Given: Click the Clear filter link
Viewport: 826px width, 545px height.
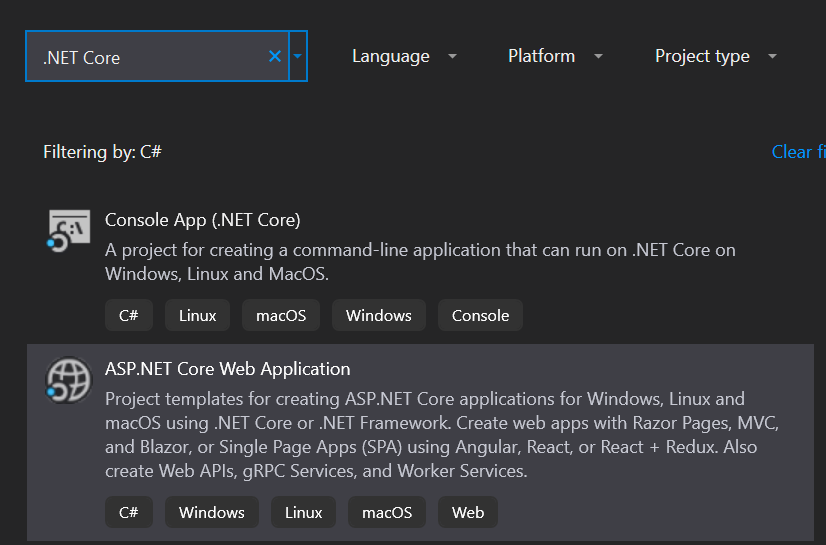Looking at the screenshot, I should (798, 152).
